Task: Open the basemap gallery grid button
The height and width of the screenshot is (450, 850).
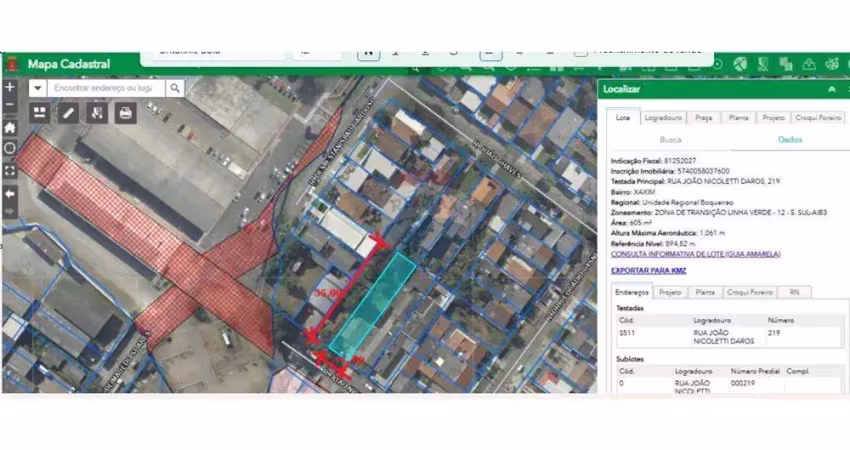Action: [40, 113]
